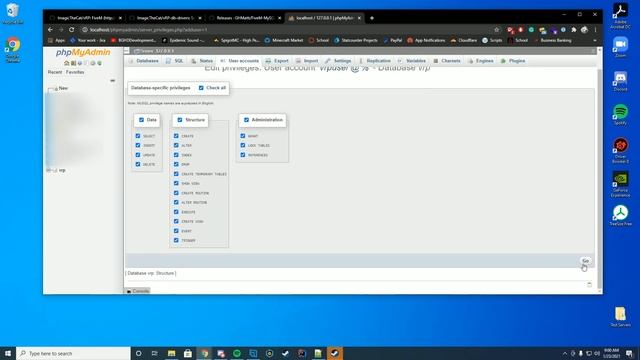Open the Variables tab

412,61
